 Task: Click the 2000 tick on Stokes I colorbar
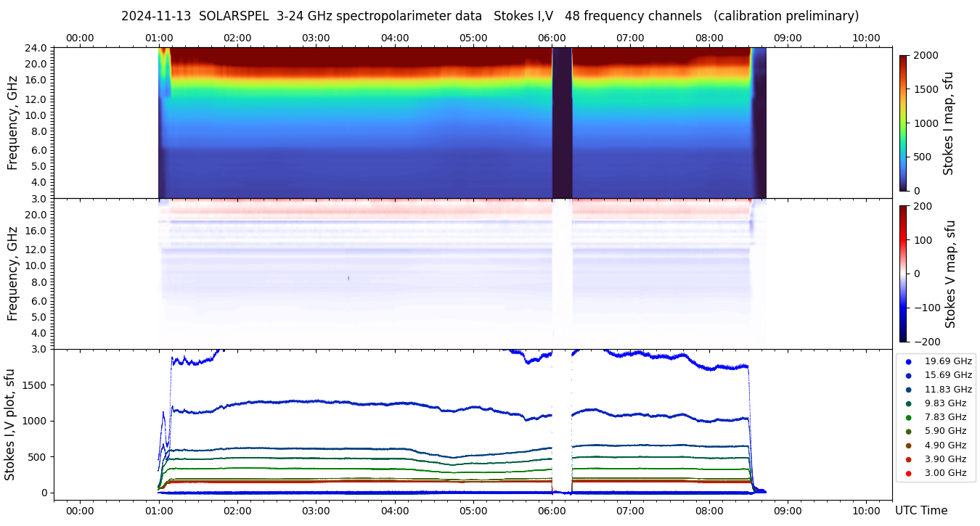tap(926, 55)
